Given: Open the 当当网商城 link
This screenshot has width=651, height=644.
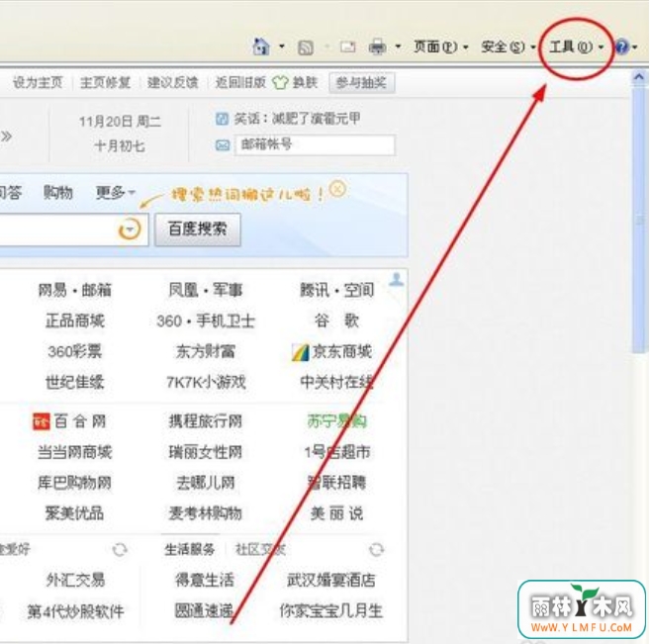Looking at the screenshot, I should tap(75, 452).
